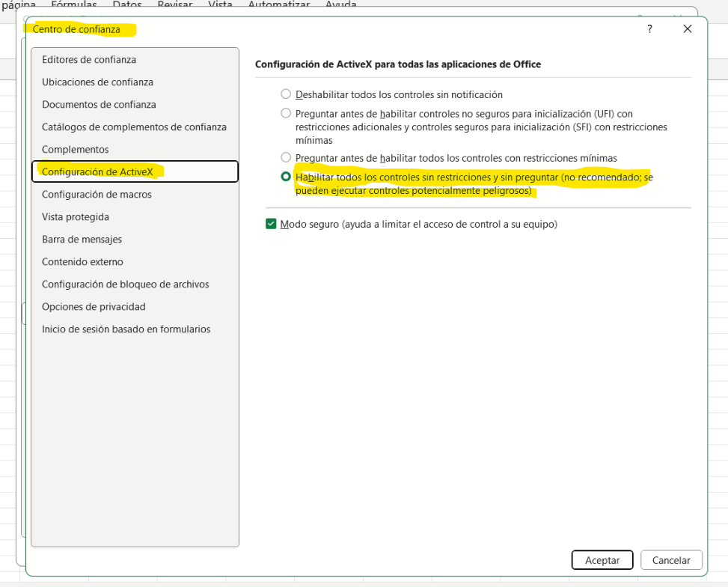Select the UFI/SFI restricciones adicionales radio option
728x587 pixels.
tap(286, 113)
